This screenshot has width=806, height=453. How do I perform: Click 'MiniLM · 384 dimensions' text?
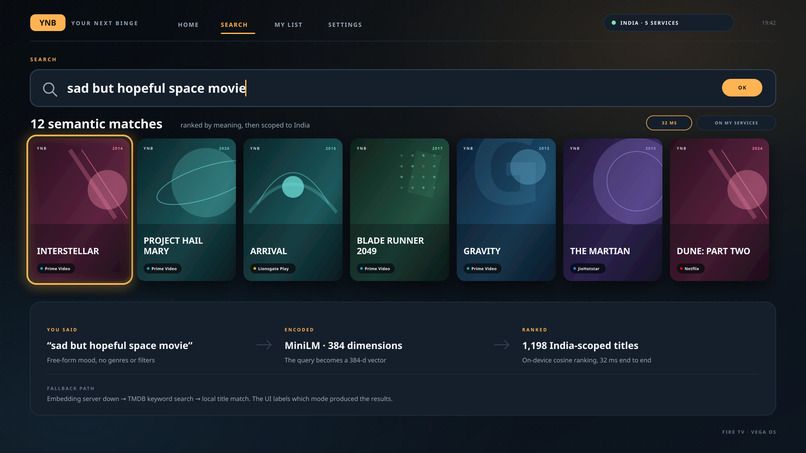[x=343, y=346]
